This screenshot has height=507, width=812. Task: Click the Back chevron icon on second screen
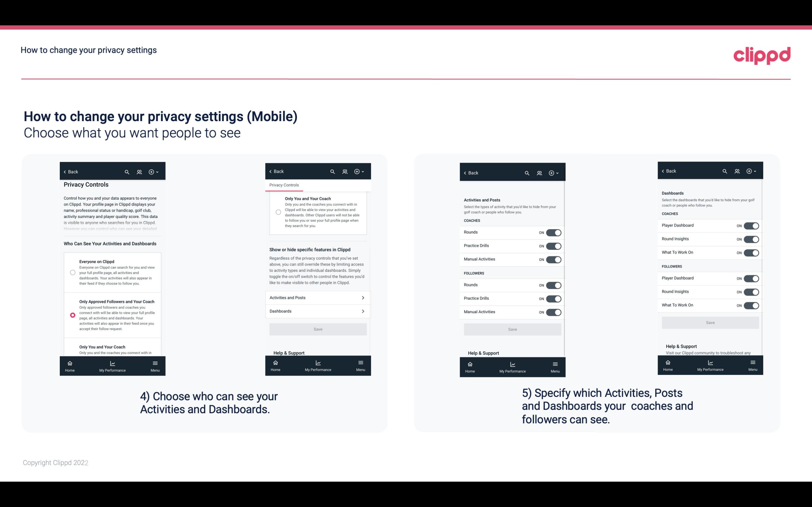[271, 171]
